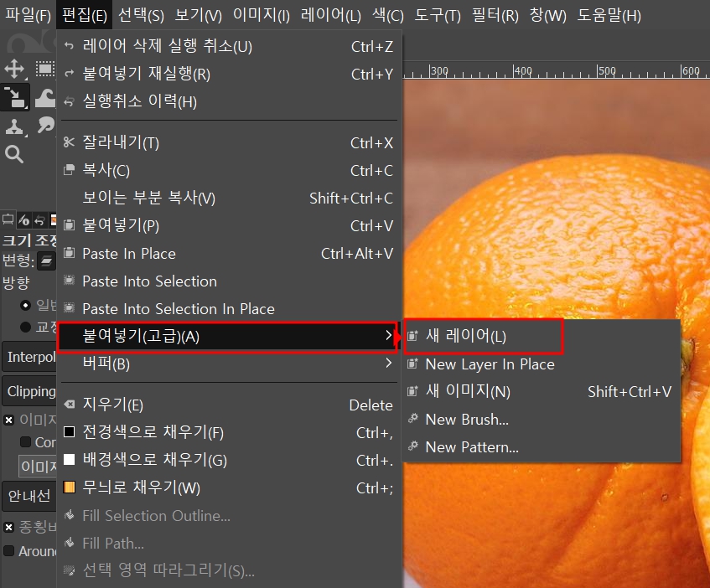Viewport: 710px width, 588px height.
Task: Open the Clipping dropdown
Action: pyautogui.click(x=29, y=391)
